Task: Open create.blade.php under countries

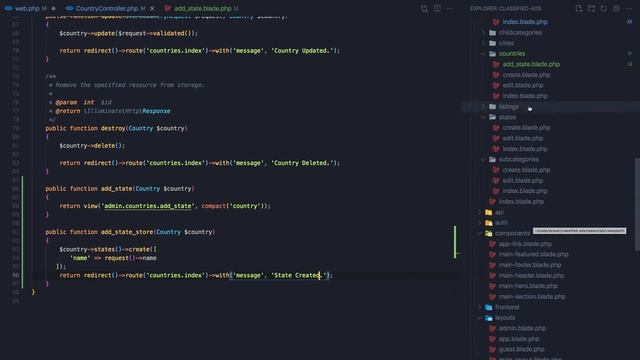Action: 526,75
